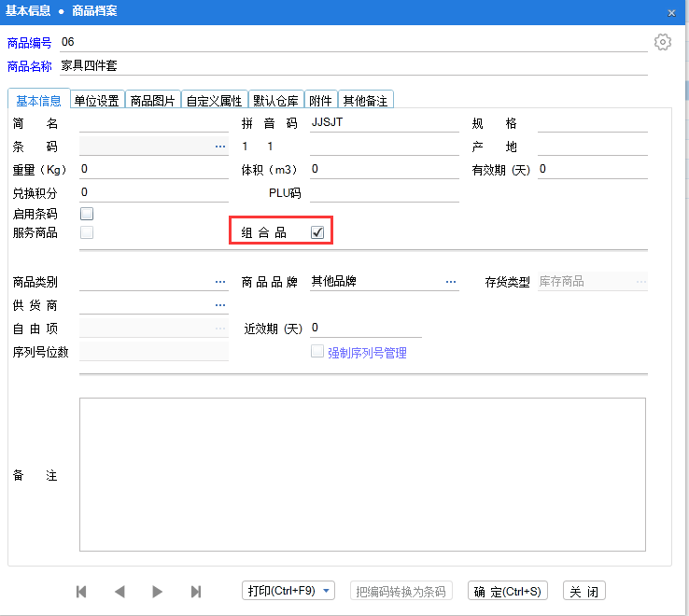Open the barcode (条码) ellipsis picker

point(220,147)
